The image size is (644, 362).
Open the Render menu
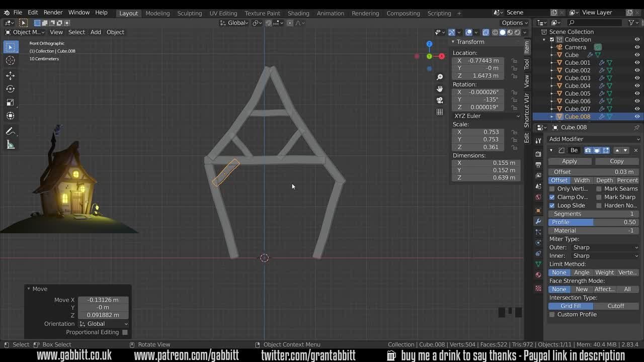click(53, 13)
